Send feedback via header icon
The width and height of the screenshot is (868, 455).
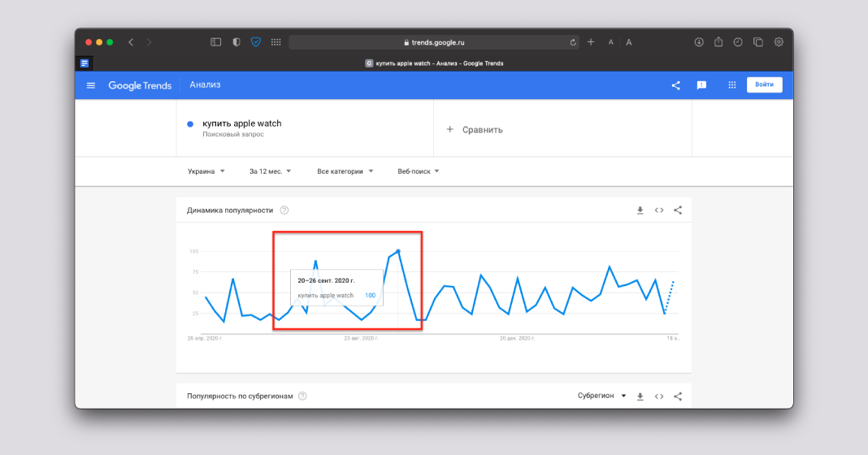pyautogui.click(x=701, y=85)
